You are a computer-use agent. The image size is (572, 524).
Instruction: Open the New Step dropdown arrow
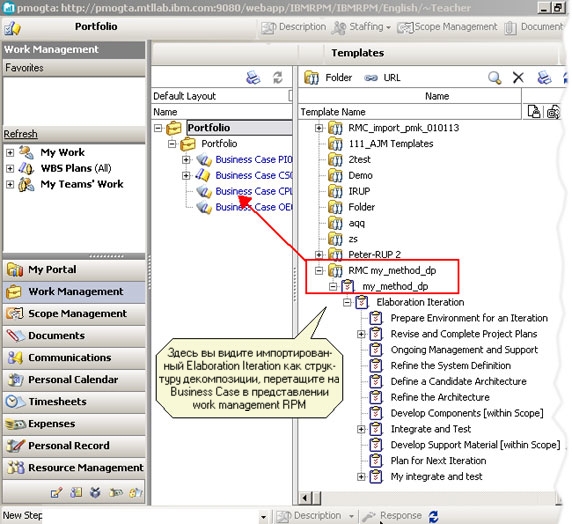pyautogui.click(x=263, y=517)
